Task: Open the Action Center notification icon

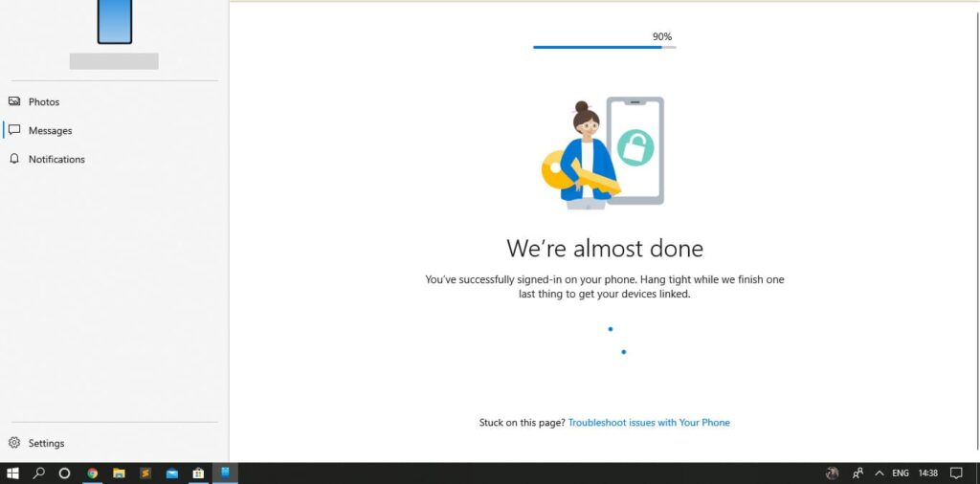Action: pyautogui.click(x=958, y=473)
